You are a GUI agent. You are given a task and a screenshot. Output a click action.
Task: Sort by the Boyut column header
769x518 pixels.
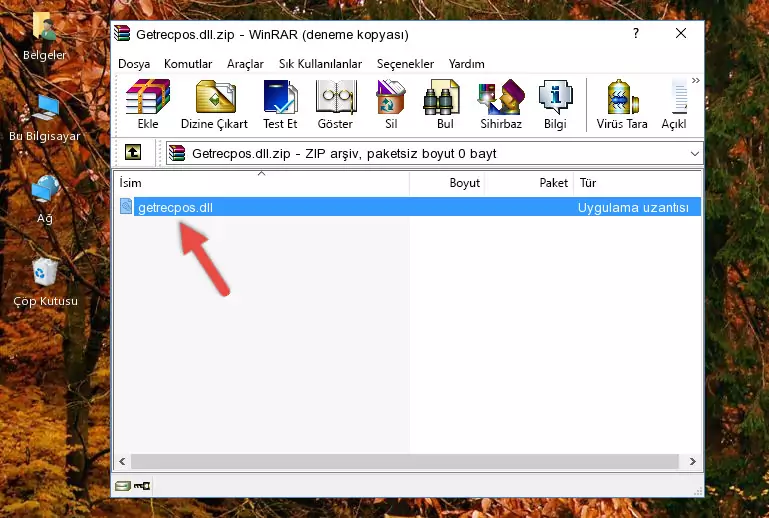tap(447, 183)
